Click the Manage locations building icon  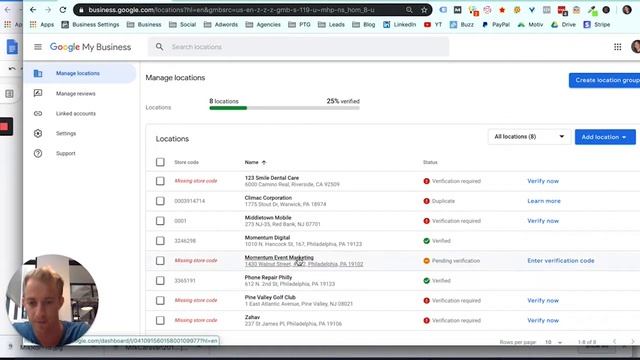38,73
